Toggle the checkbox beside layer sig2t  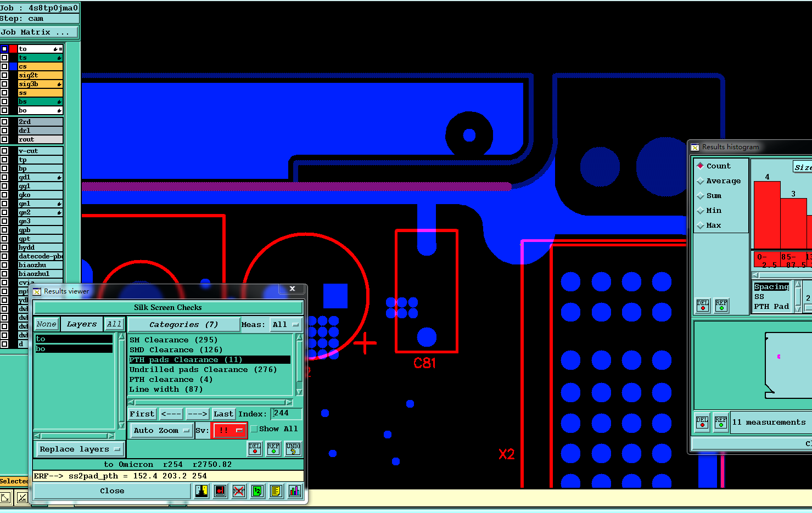4,75
